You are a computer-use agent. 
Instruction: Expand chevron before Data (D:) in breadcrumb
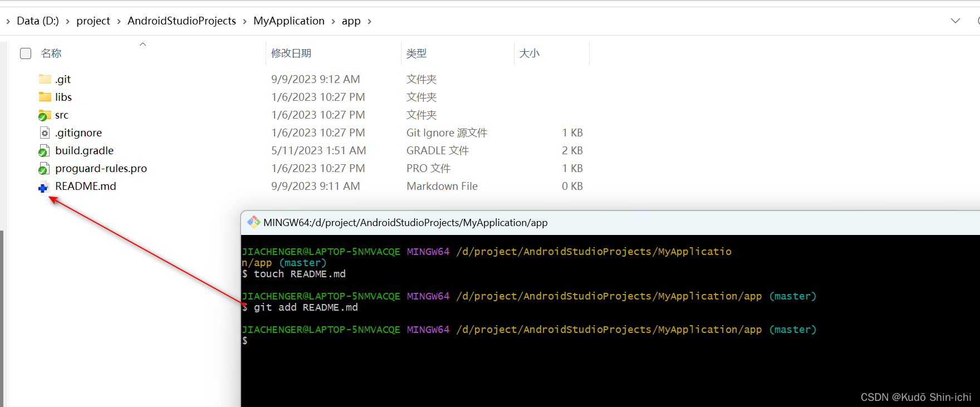pyautogui.click(x=8, y=21)
